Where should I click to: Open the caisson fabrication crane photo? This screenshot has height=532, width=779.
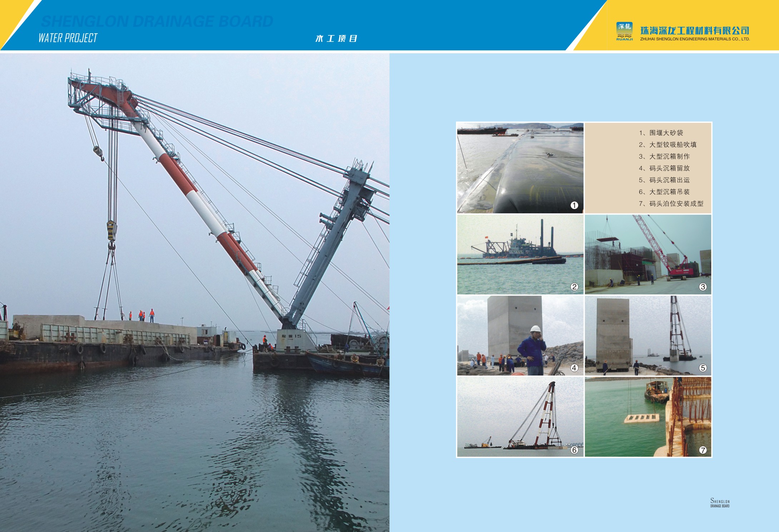click(648, 254)
